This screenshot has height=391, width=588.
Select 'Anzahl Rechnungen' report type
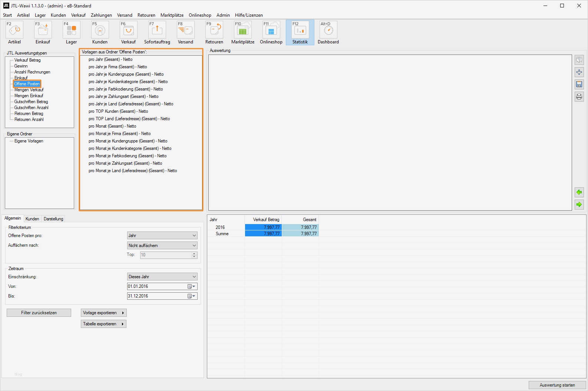[32, 72]
